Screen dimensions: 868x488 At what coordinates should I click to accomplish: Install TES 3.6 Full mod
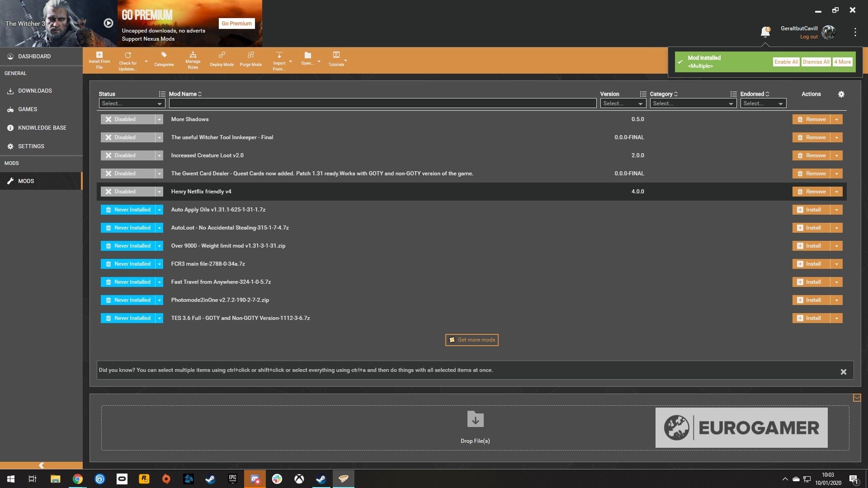(x=811, y=318)
